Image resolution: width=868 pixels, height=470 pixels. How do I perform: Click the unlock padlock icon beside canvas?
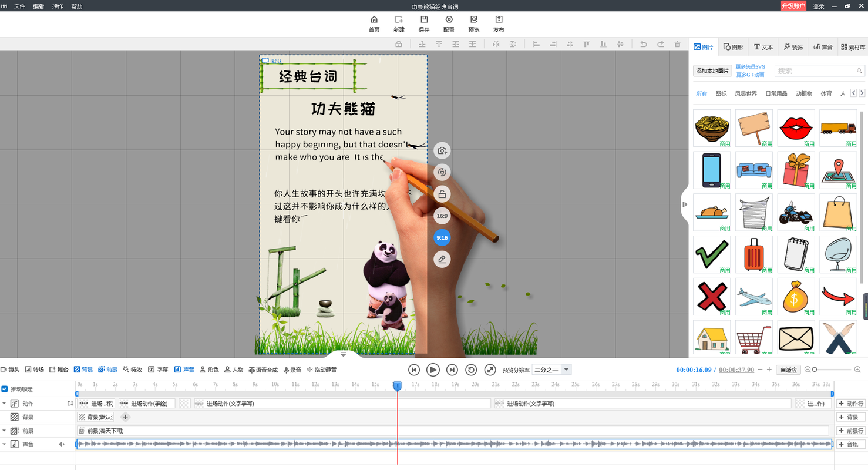(x=442, y=194)
